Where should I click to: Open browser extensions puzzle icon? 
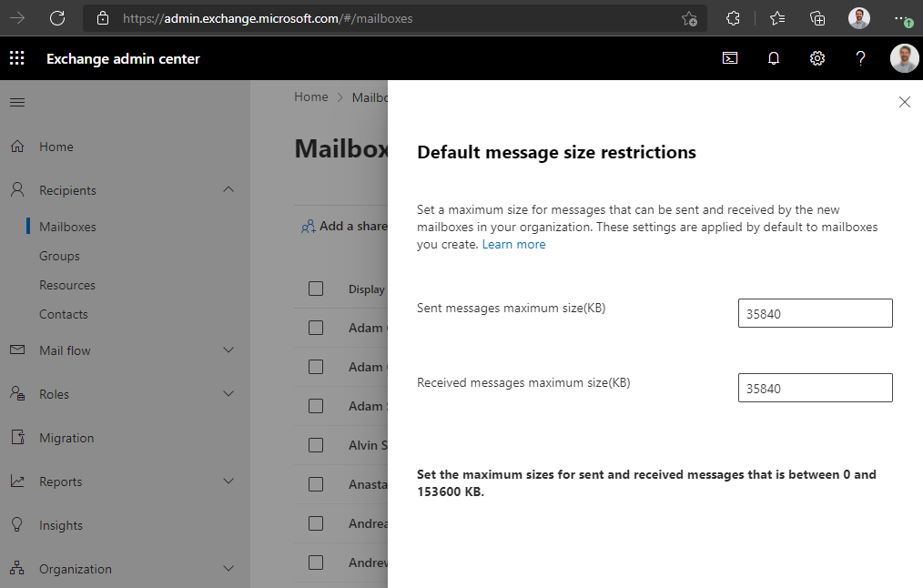733,18
